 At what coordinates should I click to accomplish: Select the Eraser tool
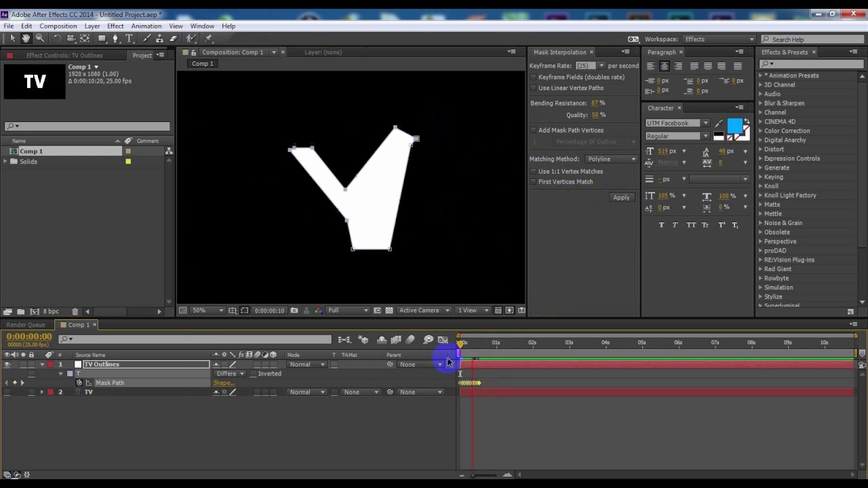coord(174,39)
